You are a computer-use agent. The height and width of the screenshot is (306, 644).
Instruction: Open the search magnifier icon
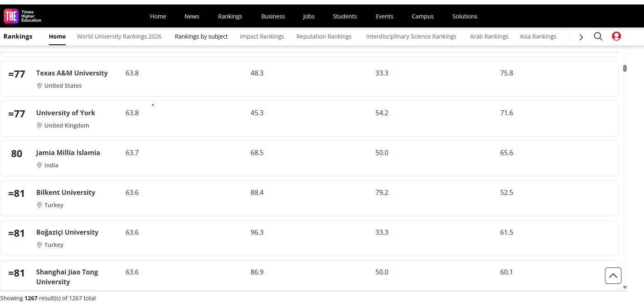point(598,37)
